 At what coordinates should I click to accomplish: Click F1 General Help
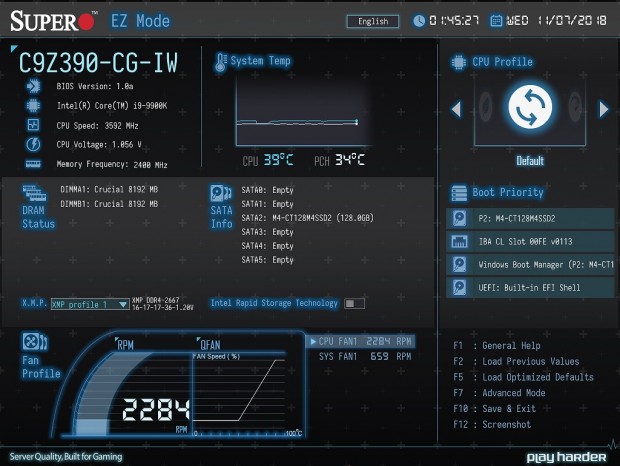click(x=497, y=346)
